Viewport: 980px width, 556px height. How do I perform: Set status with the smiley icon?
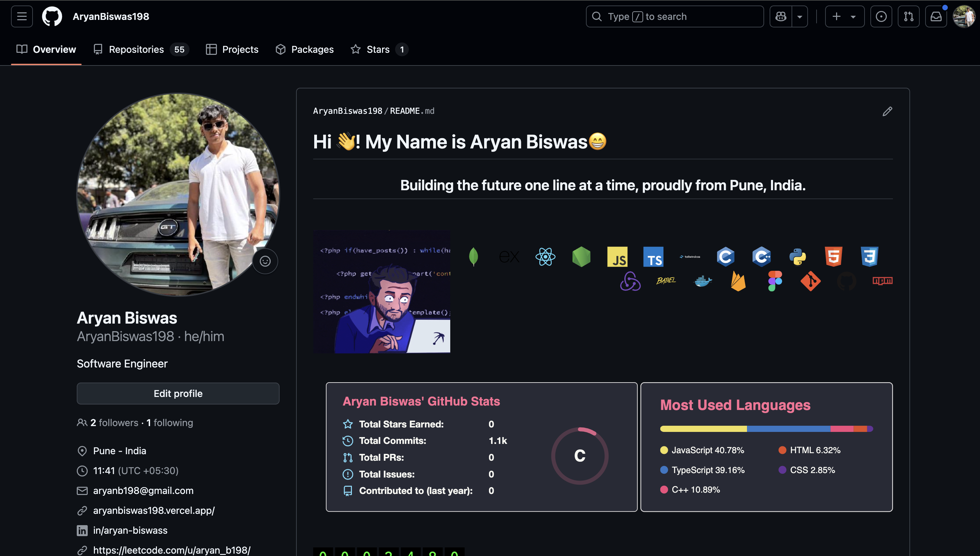[265, 261]
